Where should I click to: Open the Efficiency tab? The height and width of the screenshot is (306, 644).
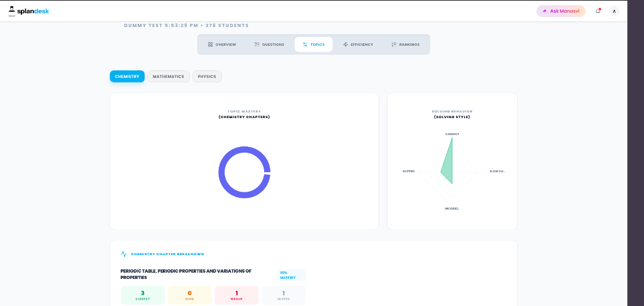click(x=358, y=45)
